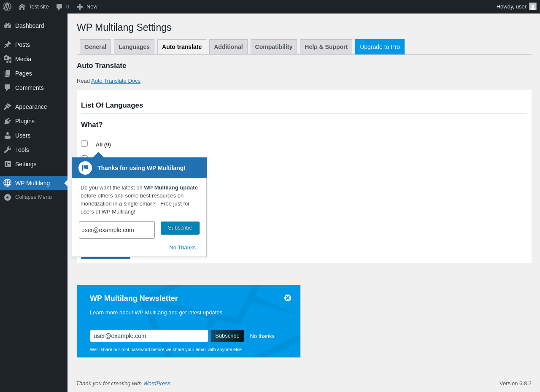Open the Additional tab
Screen dimensions: 540x392
click(228, 47)
